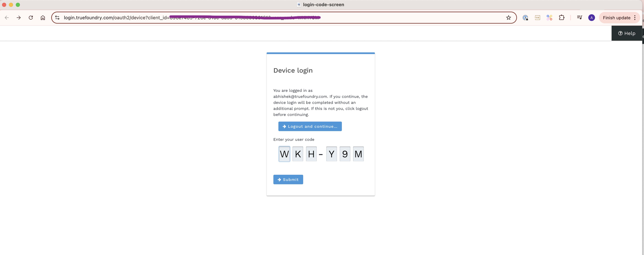The image size is (644, 255).
Task: Focus the code box containing K
Action: click(298, 154)
